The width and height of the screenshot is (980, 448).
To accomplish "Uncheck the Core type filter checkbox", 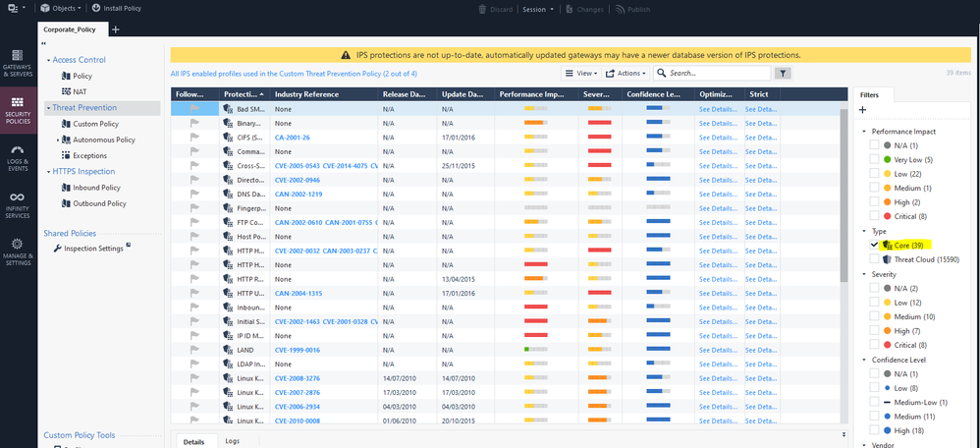I will [x=875, y=244].
